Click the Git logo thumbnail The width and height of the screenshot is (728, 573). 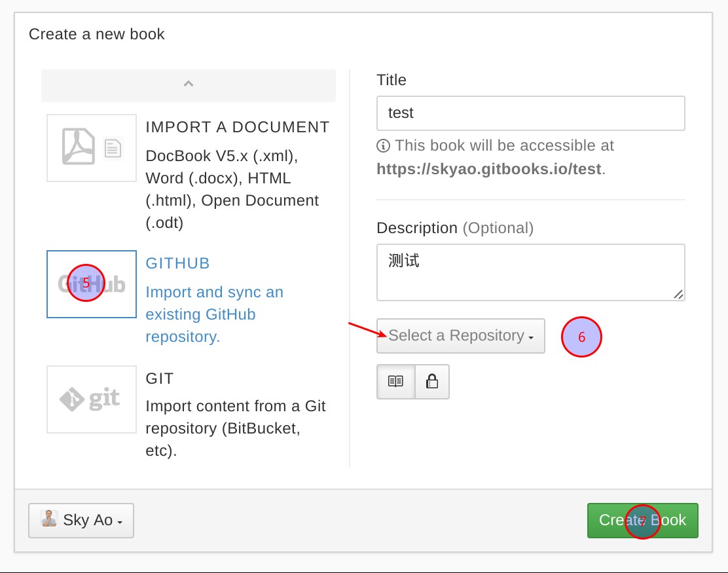pos(92,399)
